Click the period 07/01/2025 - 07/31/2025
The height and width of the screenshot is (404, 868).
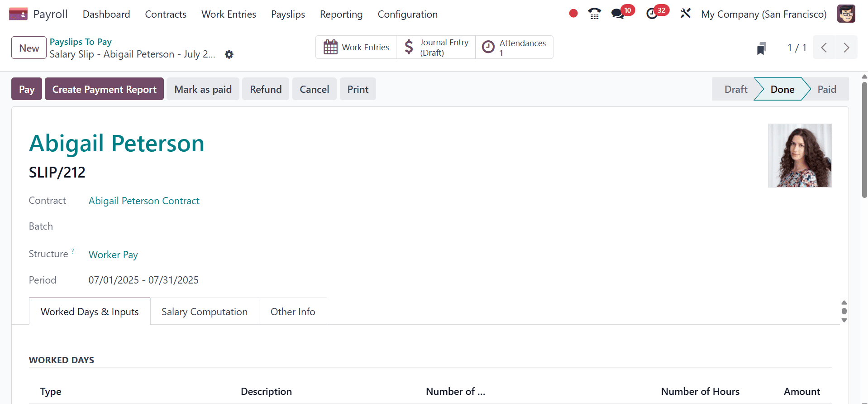click(x=143, y=280)
